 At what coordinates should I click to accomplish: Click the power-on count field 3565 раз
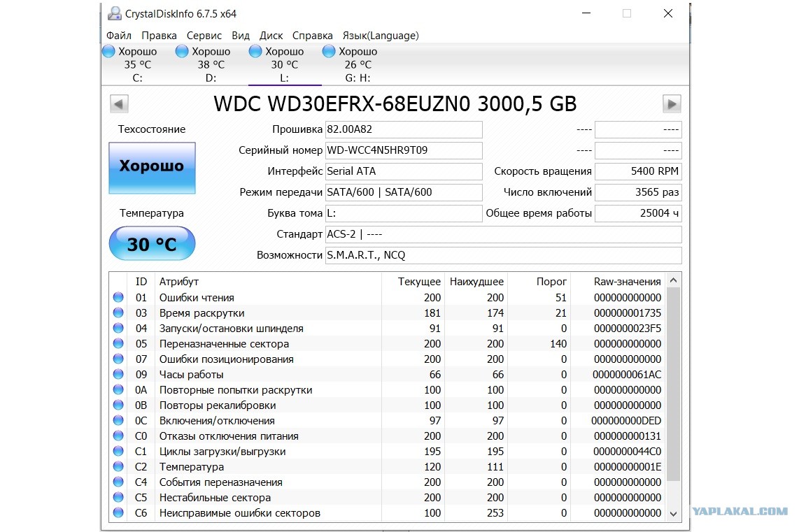[638, 192]
